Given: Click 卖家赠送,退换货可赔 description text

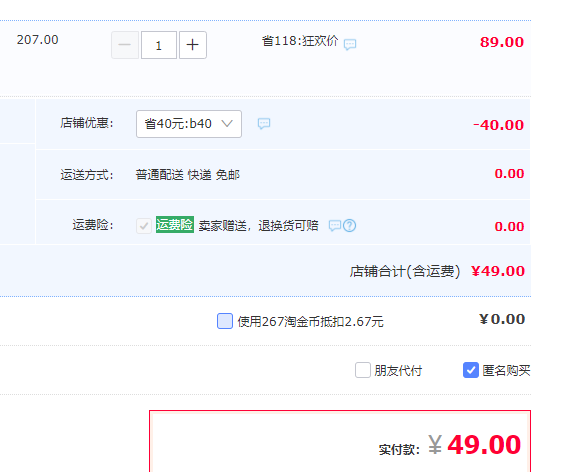Looking at the screenshot, I should click(x=259, y=226).
